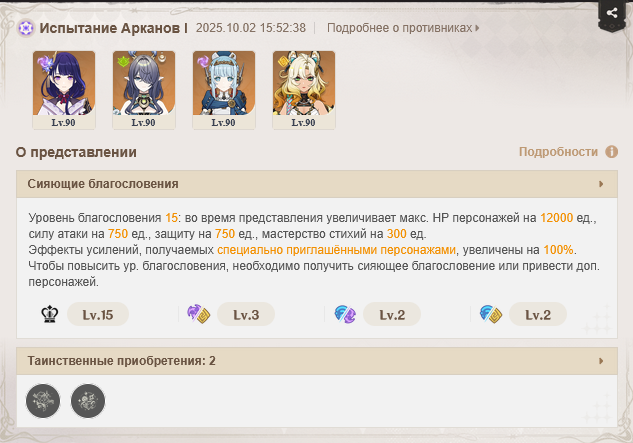Expand Таинственные приобретения: 2 arrow
This screenshot has height=443, width=633.
[601, 361]
